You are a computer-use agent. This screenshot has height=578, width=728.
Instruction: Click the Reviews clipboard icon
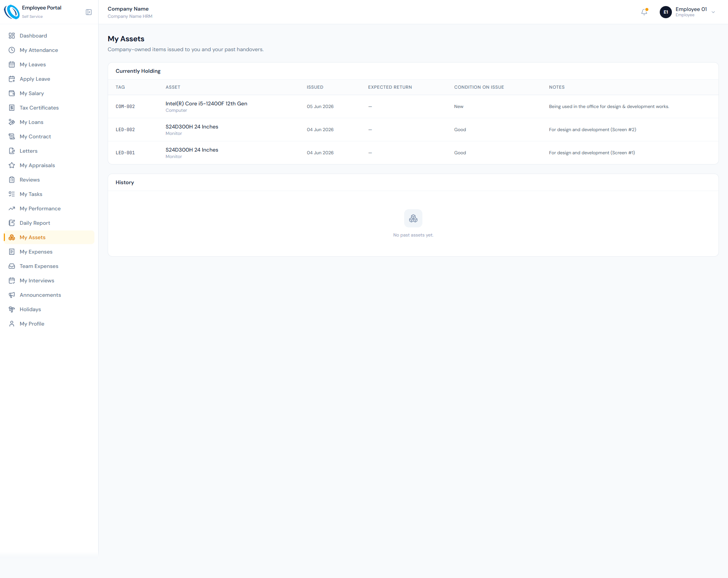click(12, 180)
